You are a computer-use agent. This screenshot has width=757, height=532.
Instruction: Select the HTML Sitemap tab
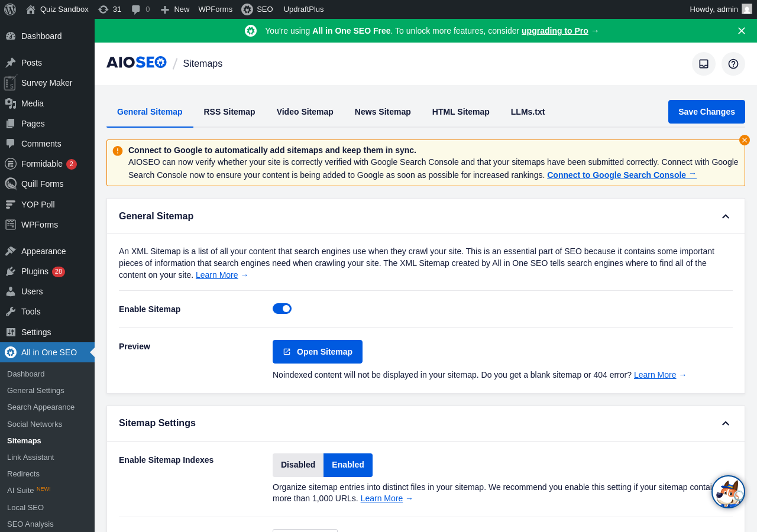(x=461, y=112)
